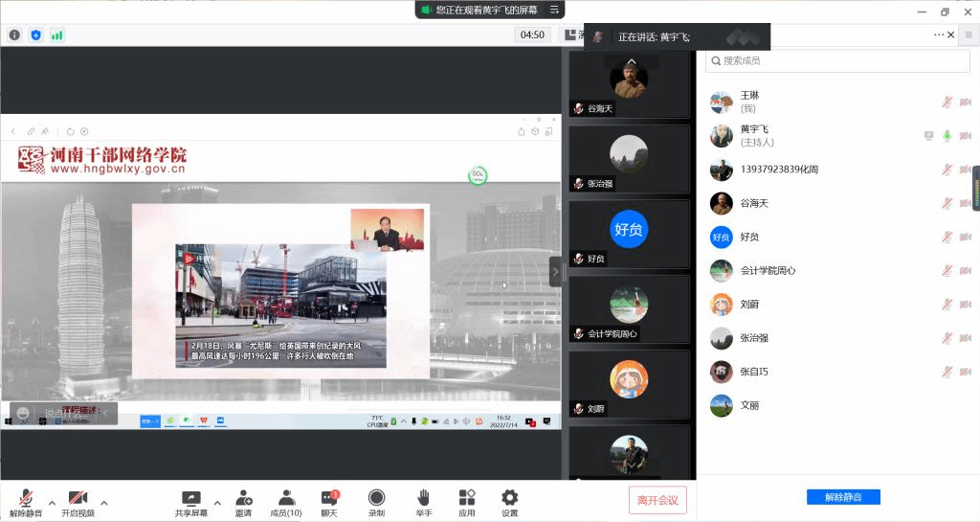Viewport: 980px width, 522px height.
Task: Toggle microphone icon in 王琳 member row
Action: point(947,102)
